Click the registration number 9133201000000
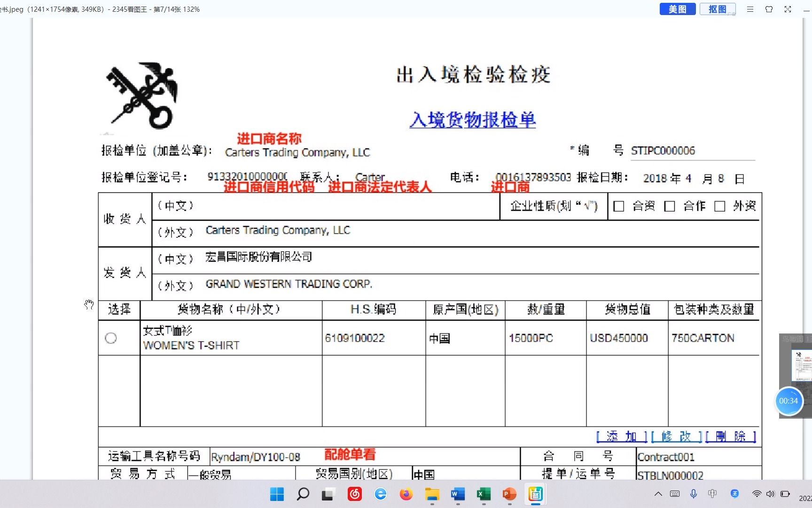The height and width of the screenshot is (508, 812). [247, 176]
